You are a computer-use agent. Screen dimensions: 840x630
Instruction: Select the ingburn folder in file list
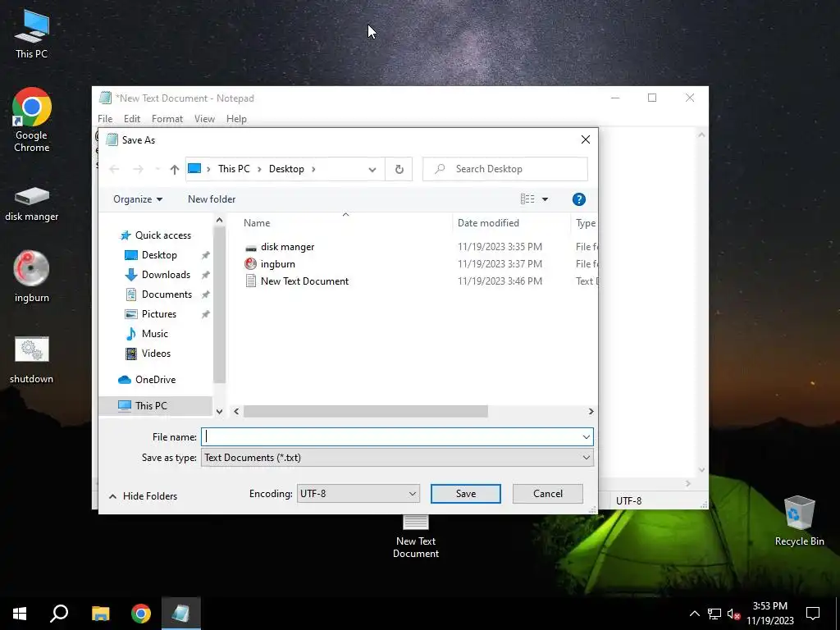[277, 264]
